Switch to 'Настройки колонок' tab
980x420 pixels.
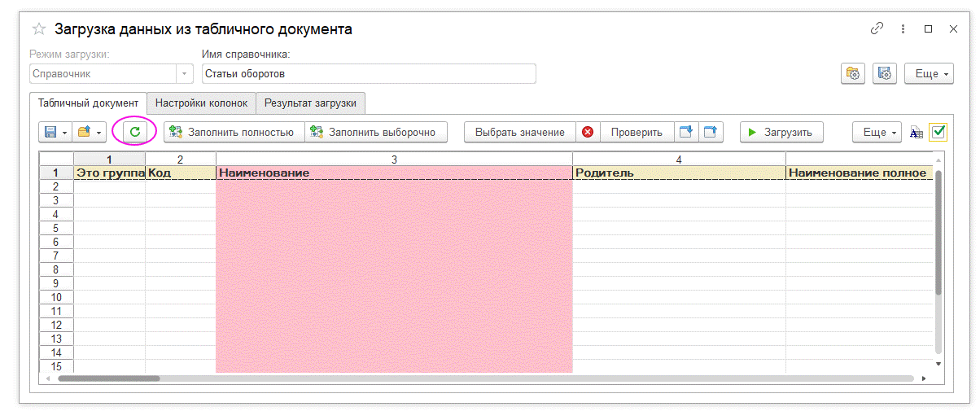(201, 103)
